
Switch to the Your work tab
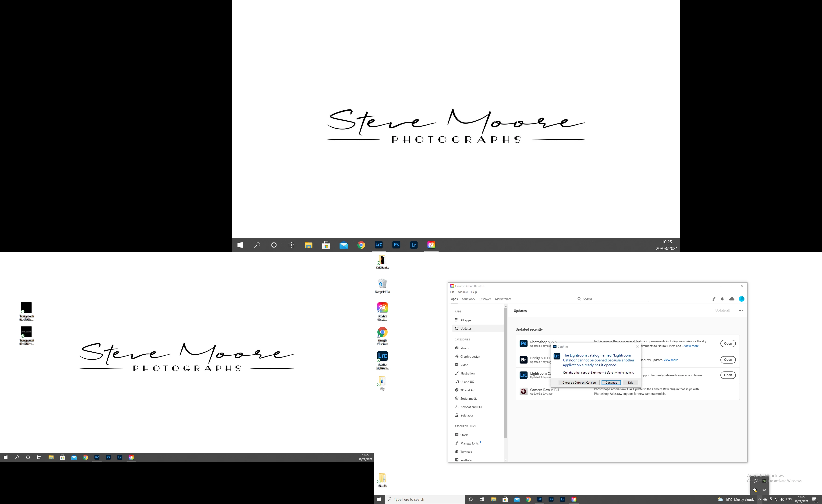click(468, 299)
